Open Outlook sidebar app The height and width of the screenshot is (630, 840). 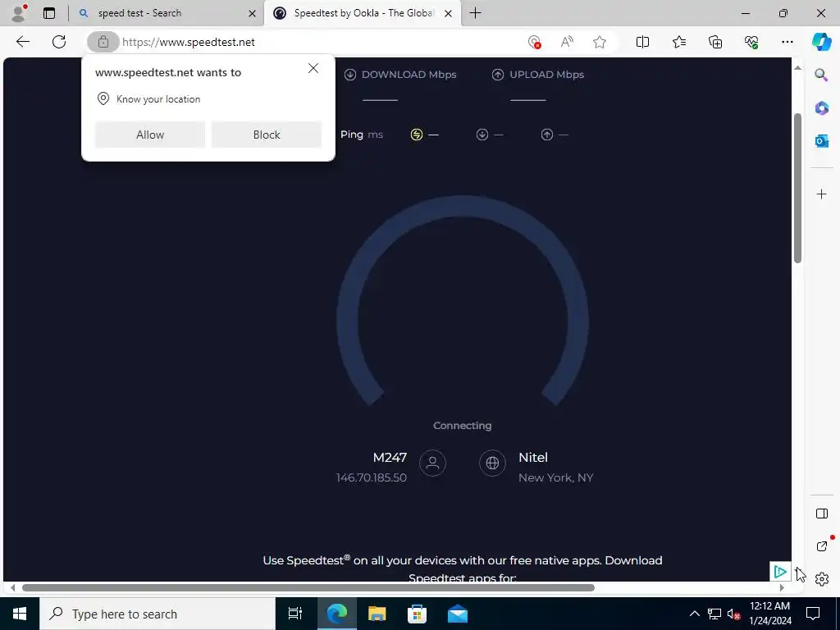(x=821, y=141)
